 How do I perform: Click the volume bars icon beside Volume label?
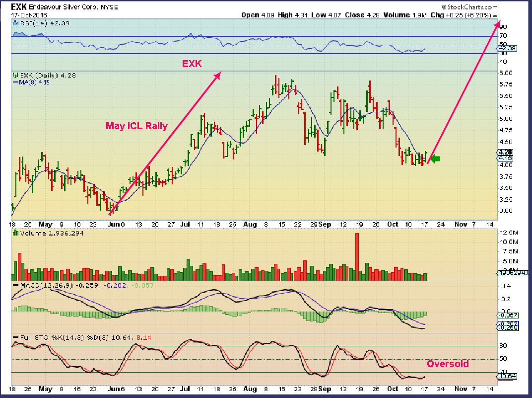15,233
